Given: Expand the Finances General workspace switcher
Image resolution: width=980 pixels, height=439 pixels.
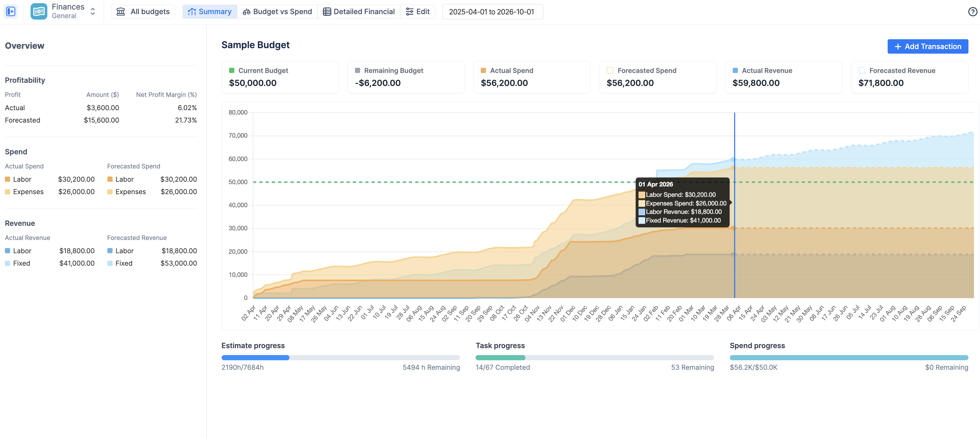Looking at the screenshot, I should [x=92, y=12].
